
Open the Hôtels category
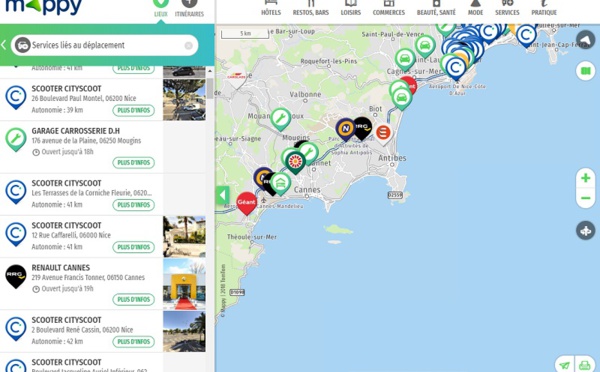(x=271, y=8)
